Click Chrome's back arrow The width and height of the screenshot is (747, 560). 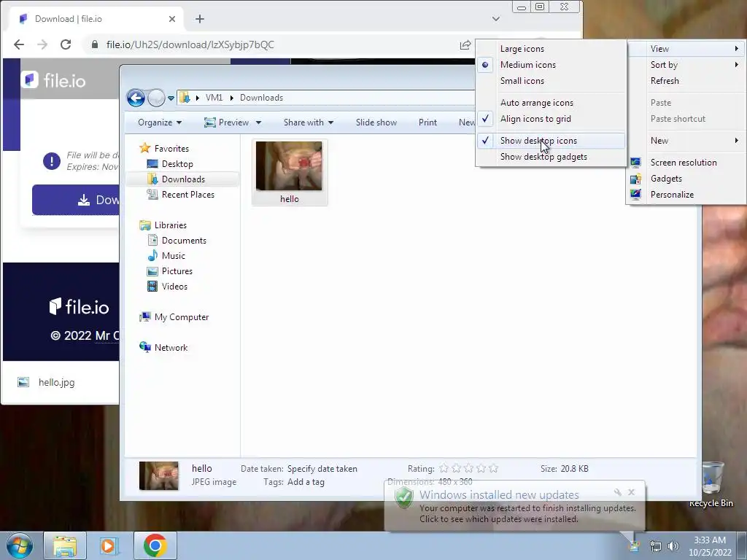coord(18,44)
